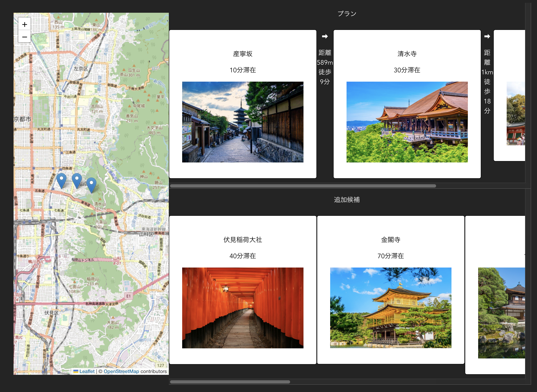Click the 金閣寺 candidate card title
Viewport: 537px width, 392px height.
click(391, 240)
